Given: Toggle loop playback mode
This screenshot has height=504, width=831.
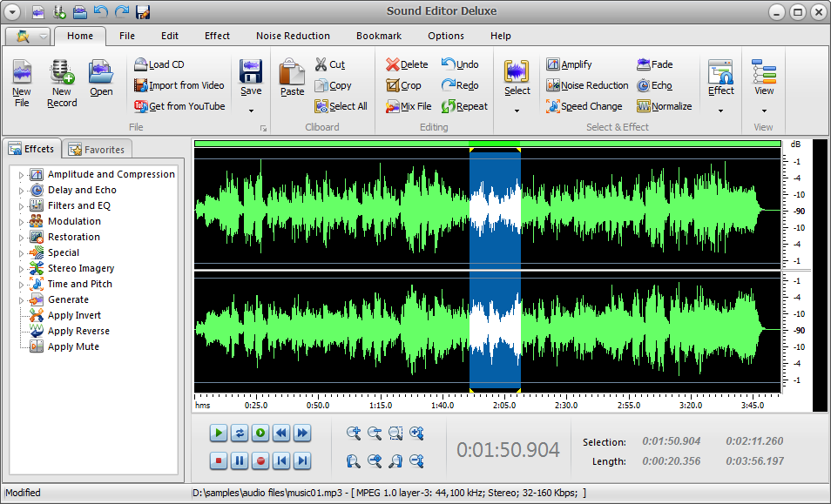Looking at the screenshot, I should tap(239, 433).
